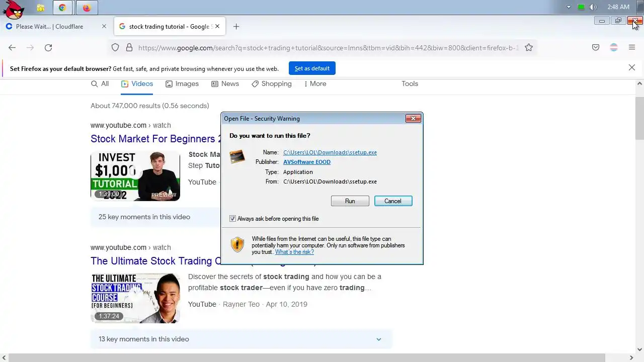Click the horizontal scroll right arrow
The image size is (644, 362).
[x=631, y=358]
